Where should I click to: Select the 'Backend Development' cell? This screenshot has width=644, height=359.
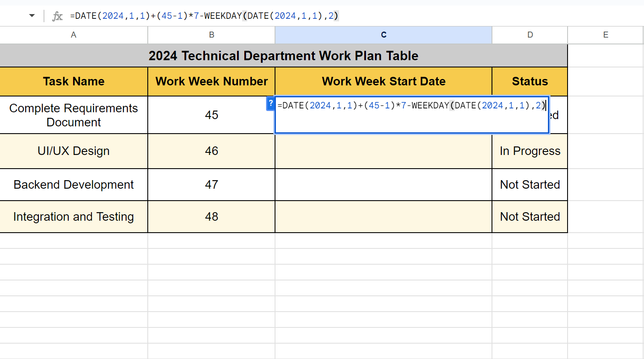click(x=73, y=185)
